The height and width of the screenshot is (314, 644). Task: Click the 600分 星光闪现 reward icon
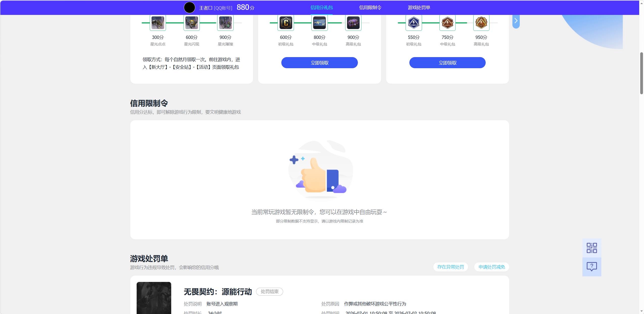click(192, 23)
